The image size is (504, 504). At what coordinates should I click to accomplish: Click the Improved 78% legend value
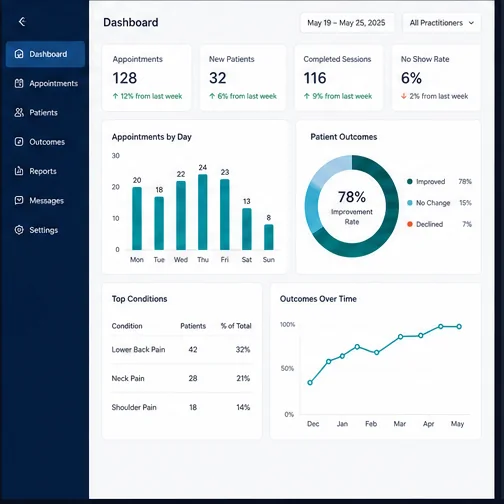coord(465,182)
